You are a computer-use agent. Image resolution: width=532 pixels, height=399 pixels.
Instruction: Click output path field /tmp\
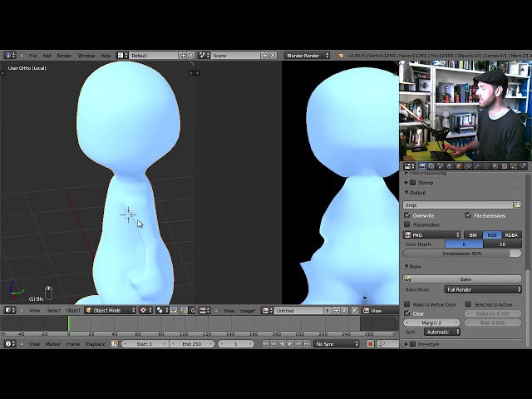[458, 205]
